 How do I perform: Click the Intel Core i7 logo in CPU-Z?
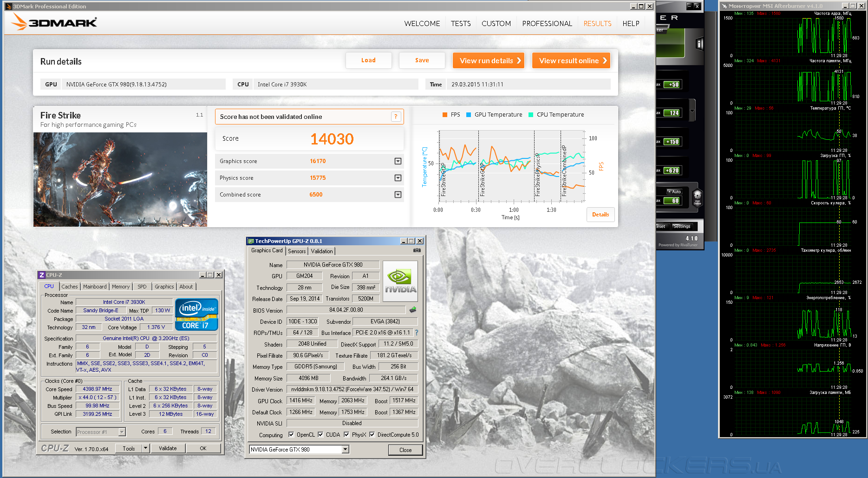tap(196, 314)
